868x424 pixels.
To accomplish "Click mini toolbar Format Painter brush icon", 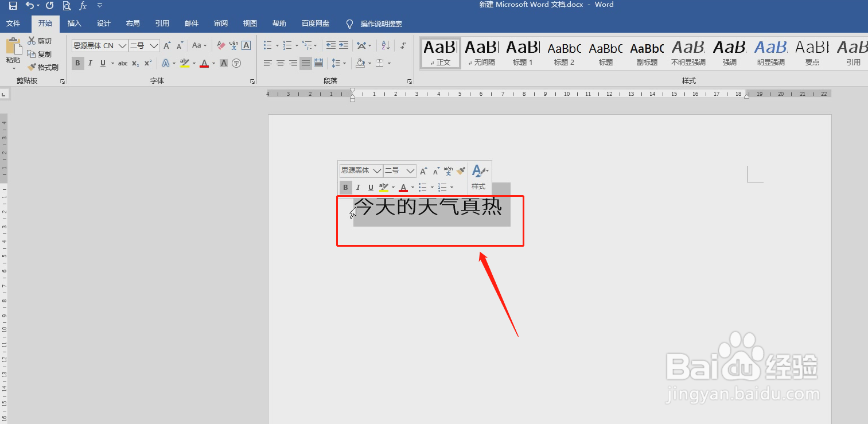I will (461, 170).
